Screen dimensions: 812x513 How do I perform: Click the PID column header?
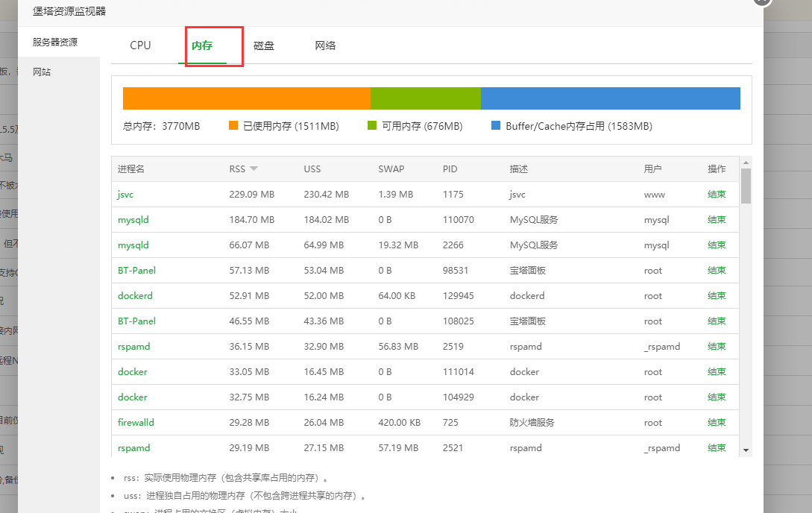450,169
